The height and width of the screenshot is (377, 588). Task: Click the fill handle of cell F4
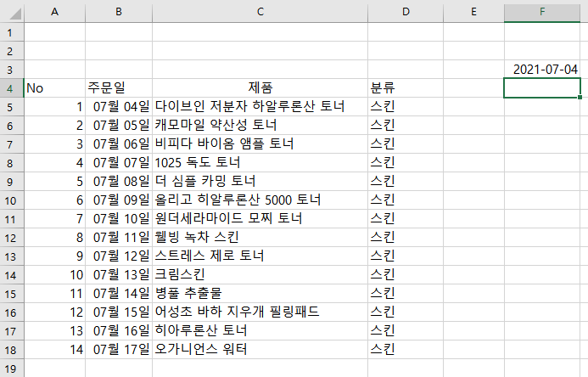click(x=580, y=98)
